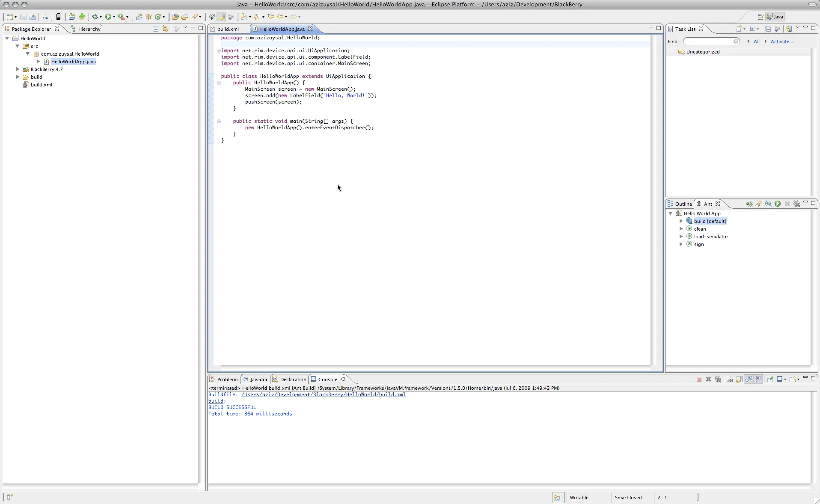Switch to the build.xml editor tab
This screenshot has width=820, height=504.
pos(229,29)
